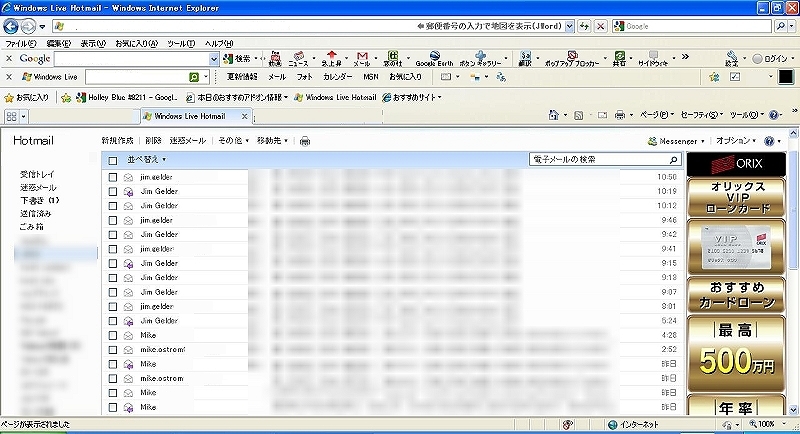Open the popup blocker toolbar icon
Viewport: 800px width, 434px height.
pos(572,59)
